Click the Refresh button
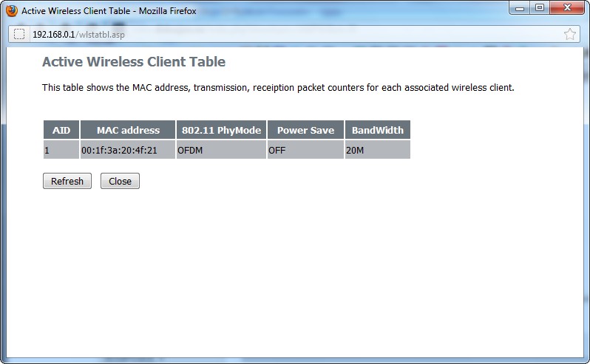 point(67,181)
